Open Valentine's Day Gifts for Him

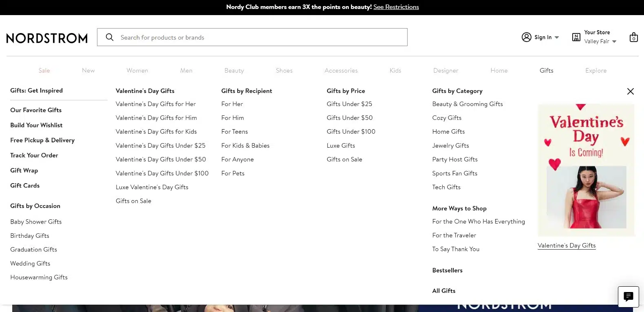click(156, 118)
